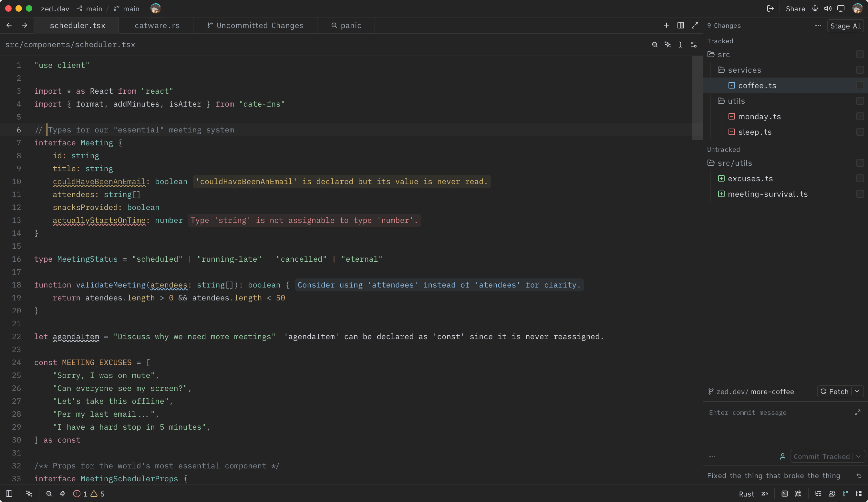The image size is (868, 502).
Task: Click the Fetch button
Action: (x=834, y=392)
